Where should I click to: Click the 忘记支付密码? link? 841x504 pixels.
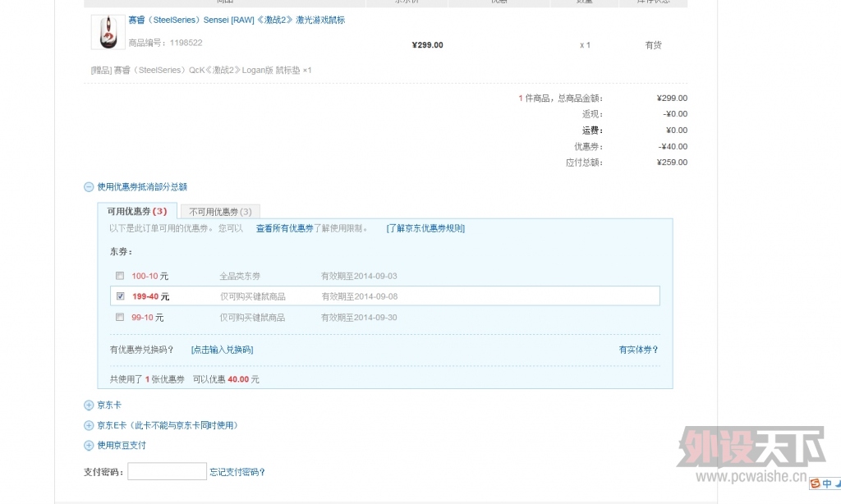[x=237, y=472]
